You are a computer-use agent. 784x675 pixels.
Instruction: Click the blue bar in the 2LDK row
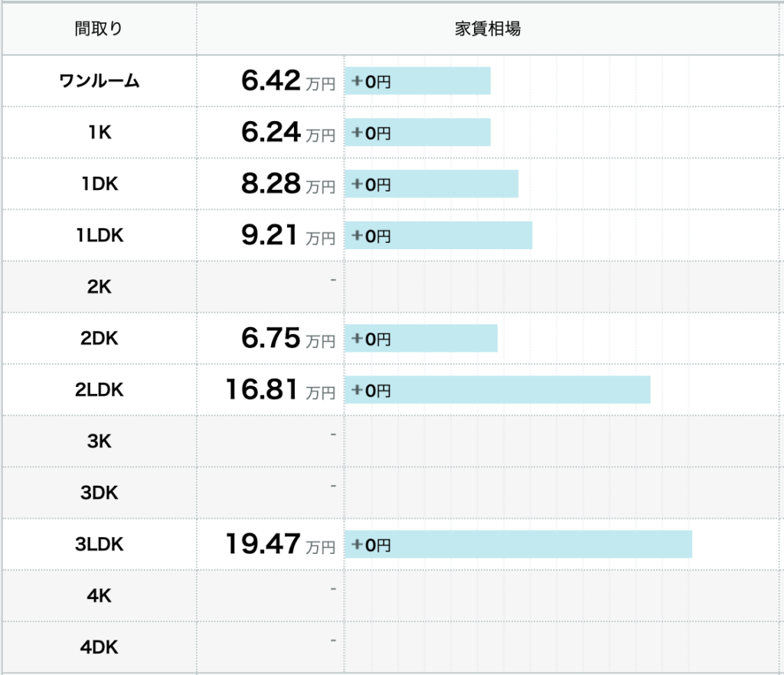click(x=497, y=390)
